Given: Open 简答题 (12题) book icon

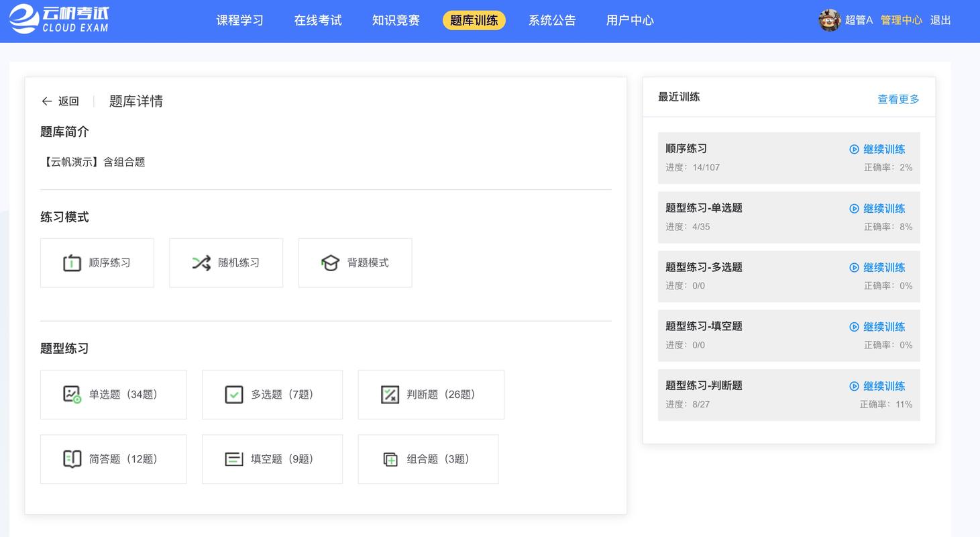Looking at the screenshot, I should pyautogui.click(x=72, y=459).
